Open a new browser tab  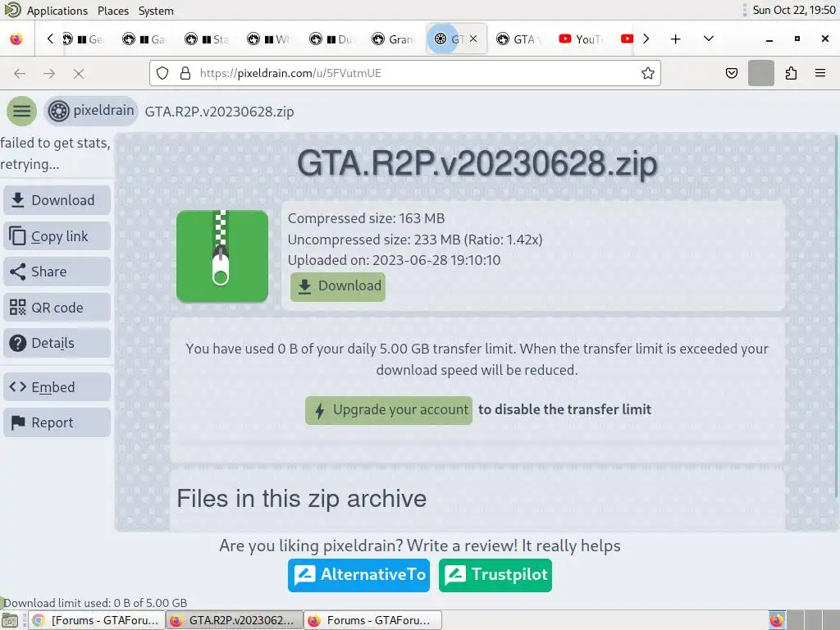point(676,39)
